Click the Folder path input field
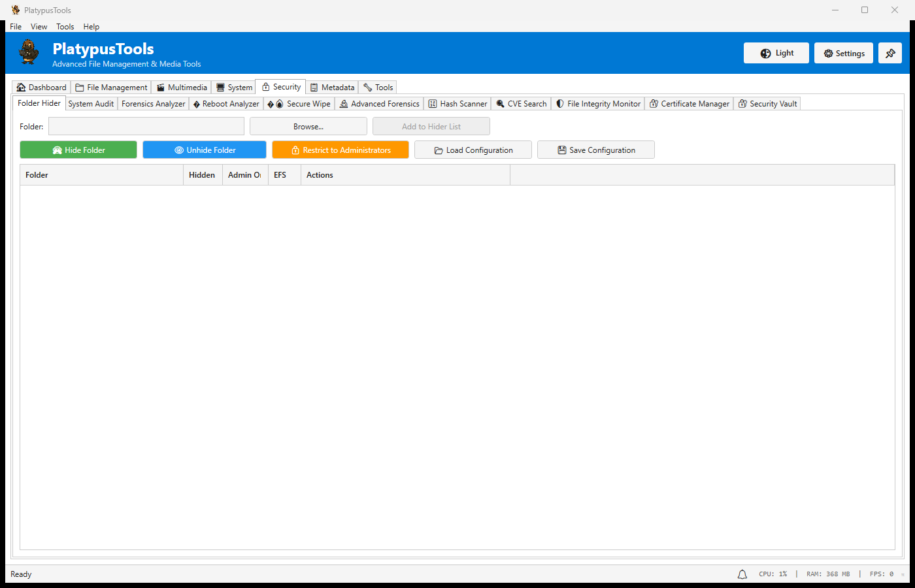This screenshot has width=915, height=588. pyautogui.click(x=146, y=127)
